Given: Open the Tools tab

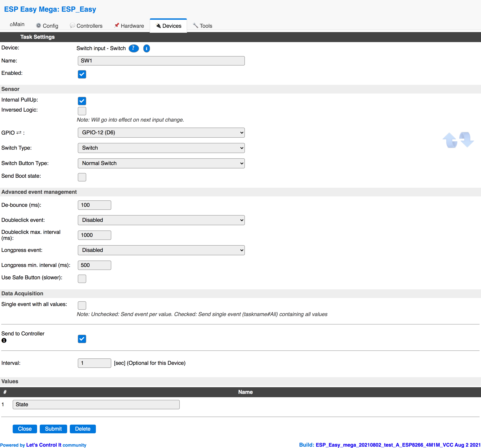Looking at the screenshot, I should tap(203, 26).
